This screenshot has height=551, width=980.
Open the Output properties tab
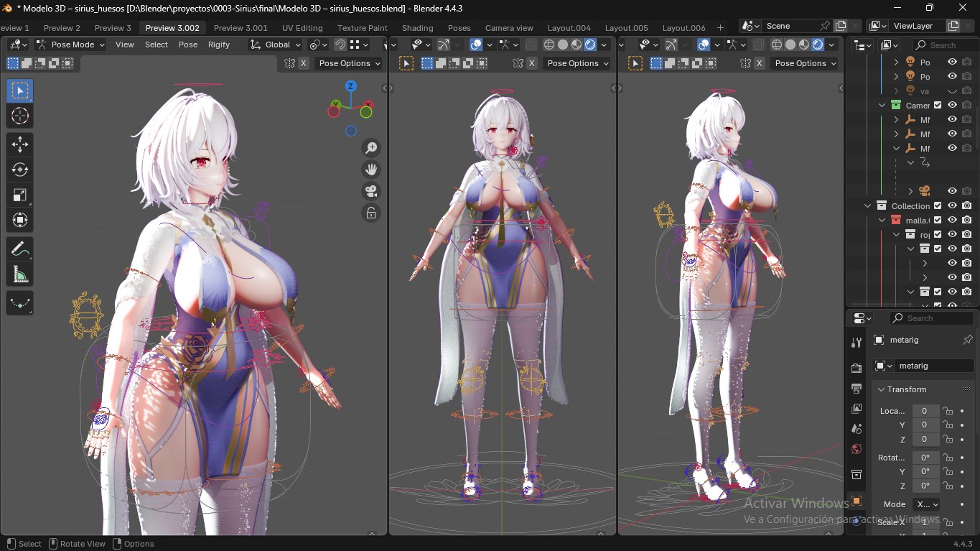tap(857, 389)
